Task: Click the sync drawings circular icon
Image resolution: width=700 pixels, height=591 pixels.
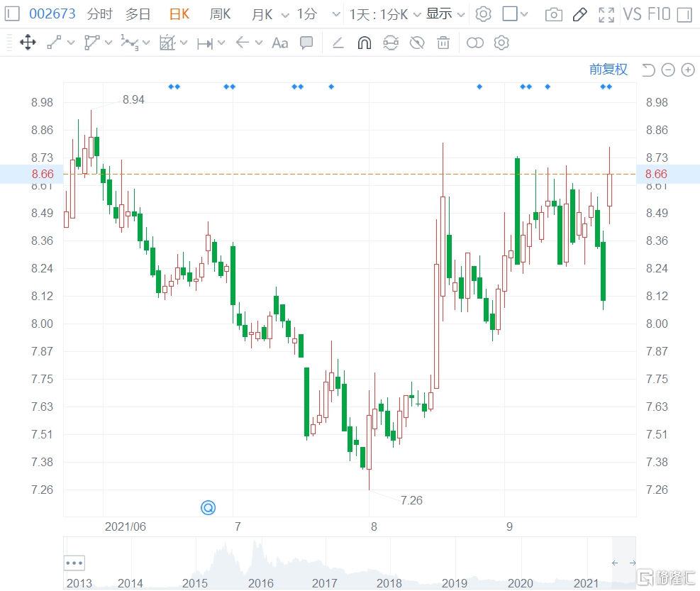Action: [391, 43]
